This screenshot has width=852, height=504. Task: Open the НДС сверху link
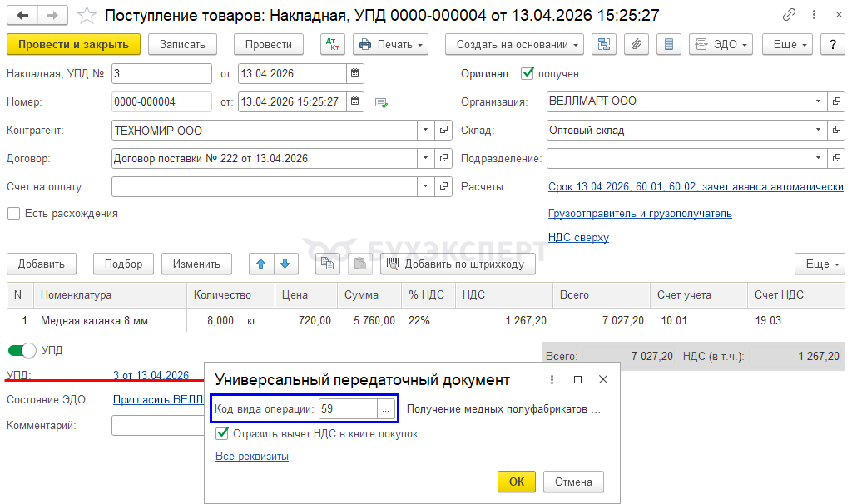[579, 237]
